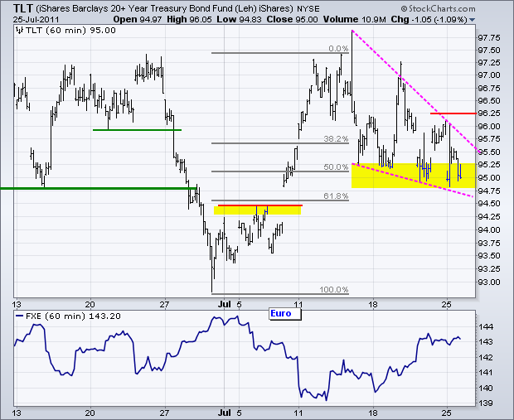The width and height of the screenshot is (514, 420).
Task: Click the red line at 94.50 over yellow box
Action: pos(260,205)
